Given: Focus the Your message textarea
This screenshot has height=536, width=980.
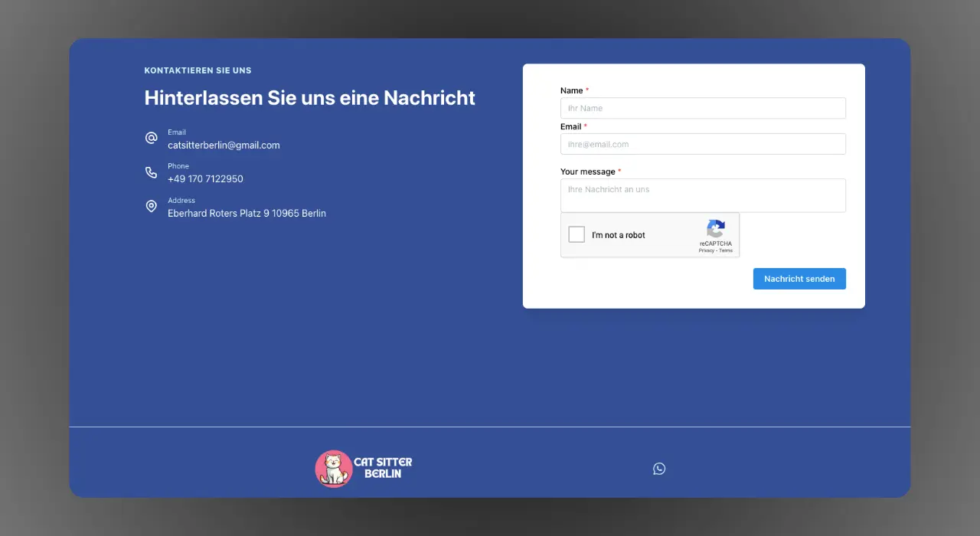Looking at the screenshot, I should [703, 195].
